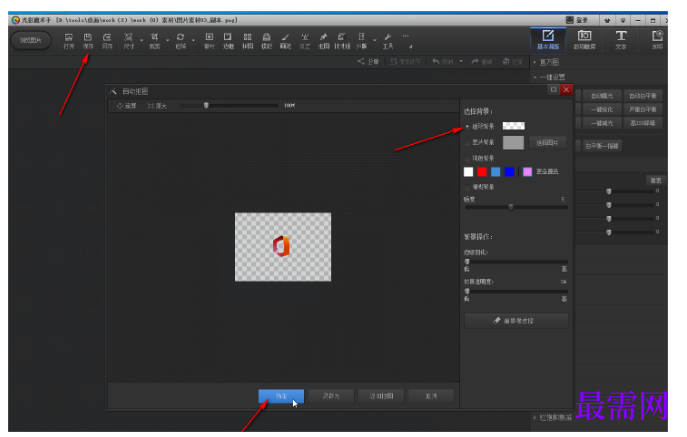Click the Restore (还原) icon in action bar
This screenshot has width=687, height=437.
(x=506, y=61)
